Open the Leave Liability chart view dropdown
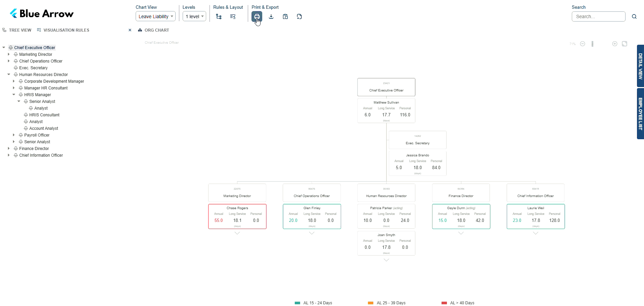644x306 pixels. click(155, 16)
